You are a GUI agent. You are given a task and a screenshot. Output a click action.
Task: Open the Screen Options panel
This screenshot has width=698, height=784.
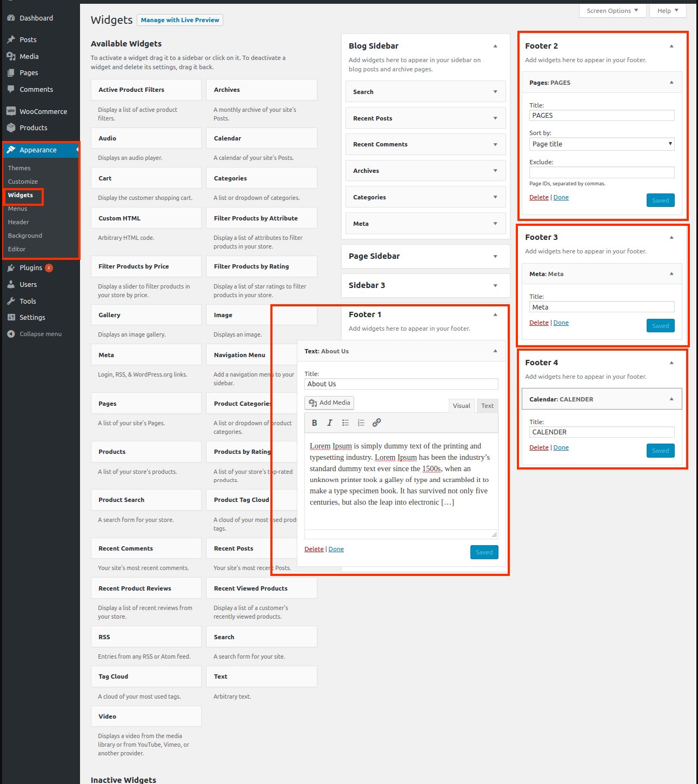pyautogui.click(x=612, y=11)
